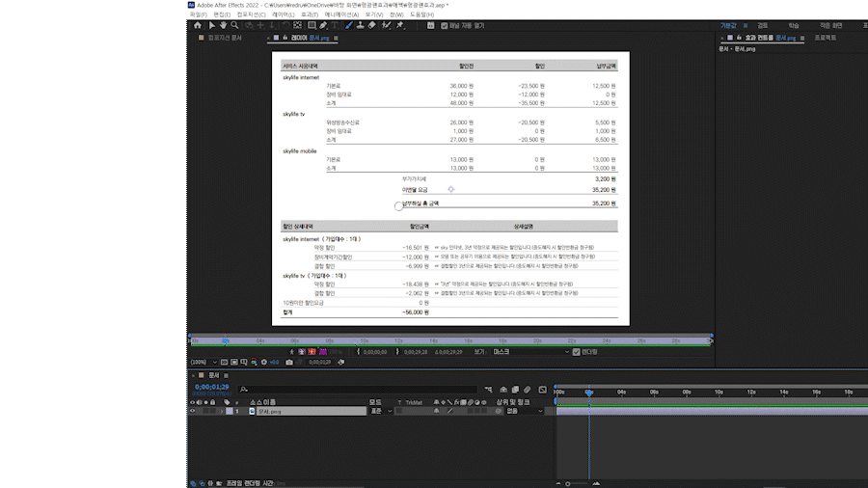Open the 애니메이션(A) menu
The height and width of the screenshot is (488, 868).
click(x=341, y=14)
